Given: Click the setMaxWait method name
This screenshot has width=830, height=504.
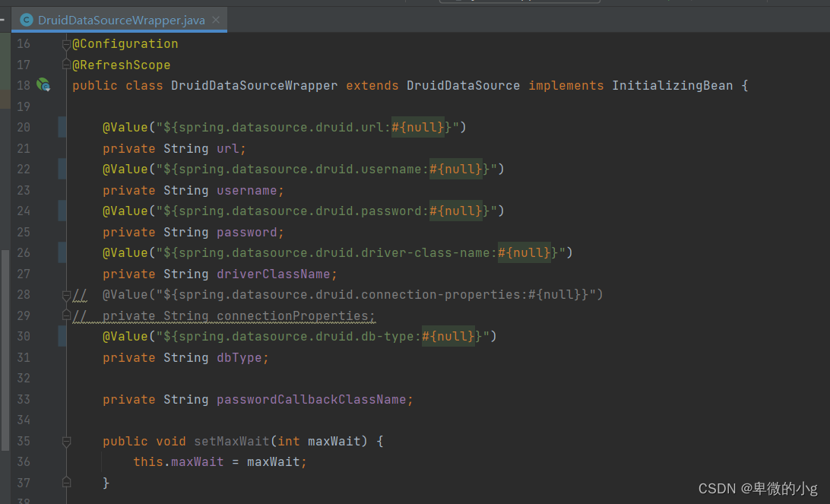Looking at the screenshot, I should [x=232, y=442].
